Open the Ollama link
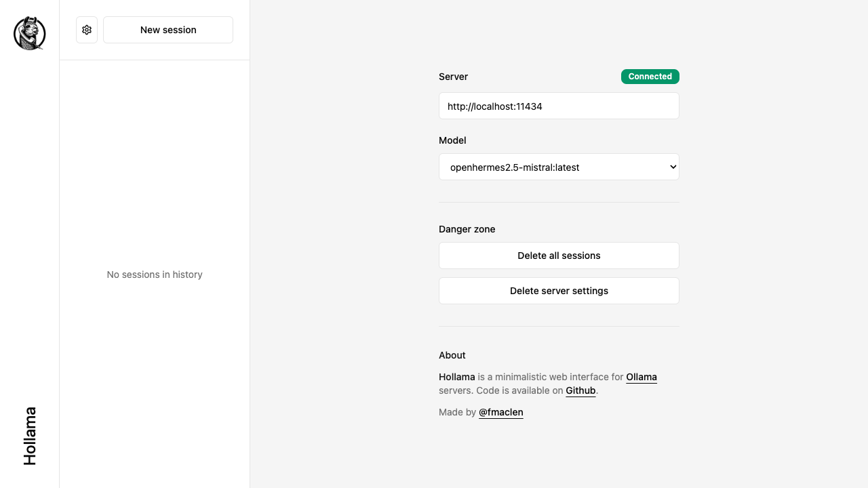 642,377
